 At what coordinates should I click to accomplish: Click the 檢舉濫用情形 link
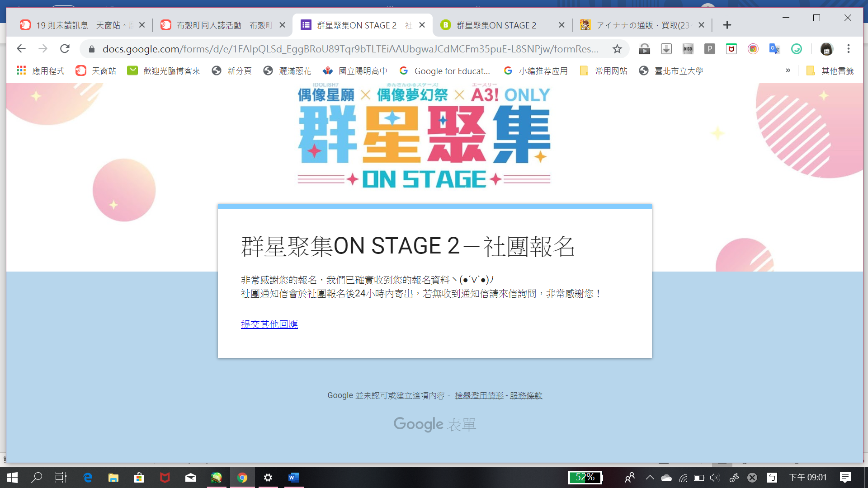tap(479, 395)
